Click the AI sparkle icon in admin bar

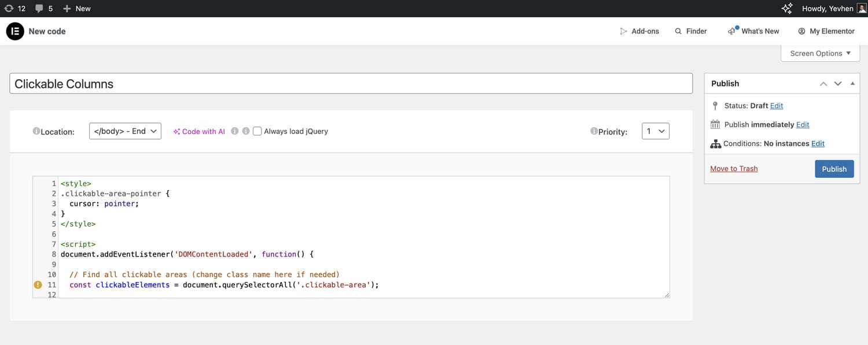(787, 9)
